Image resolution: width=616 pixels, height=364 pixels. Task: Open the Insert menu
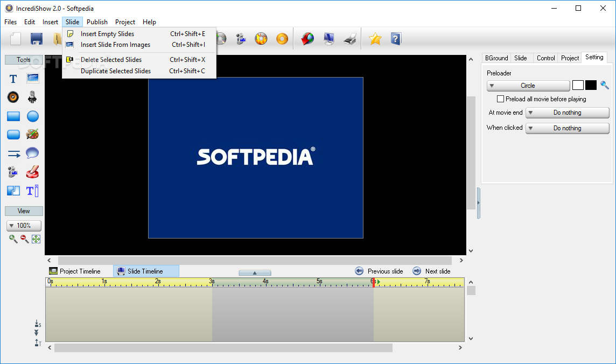[50, 22]
